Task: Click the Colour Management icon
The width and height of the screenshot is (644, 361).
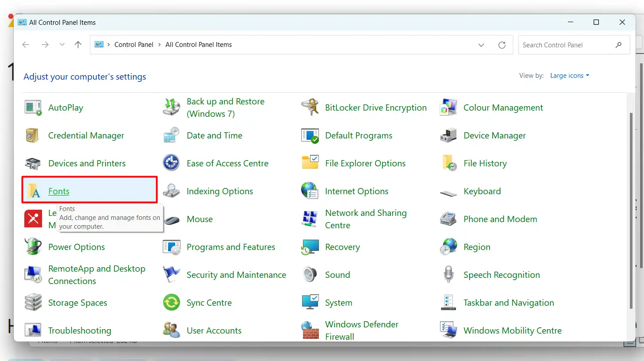Action: tap(448, 108)
